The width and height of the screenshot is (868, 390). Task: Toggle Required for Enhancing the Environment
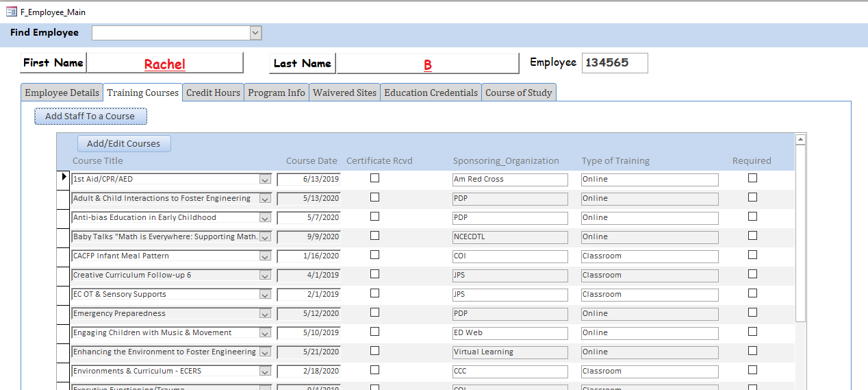click(752, 350)
